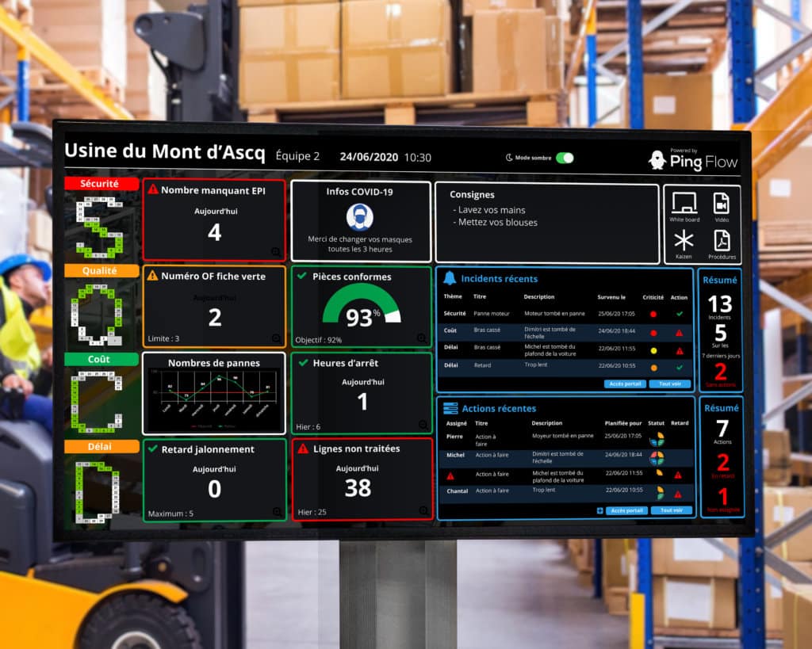This screenshot has height=649, width=812.
Task: Click the plus icon beside the Actions Accès portail button
Action: coord(599,511)
